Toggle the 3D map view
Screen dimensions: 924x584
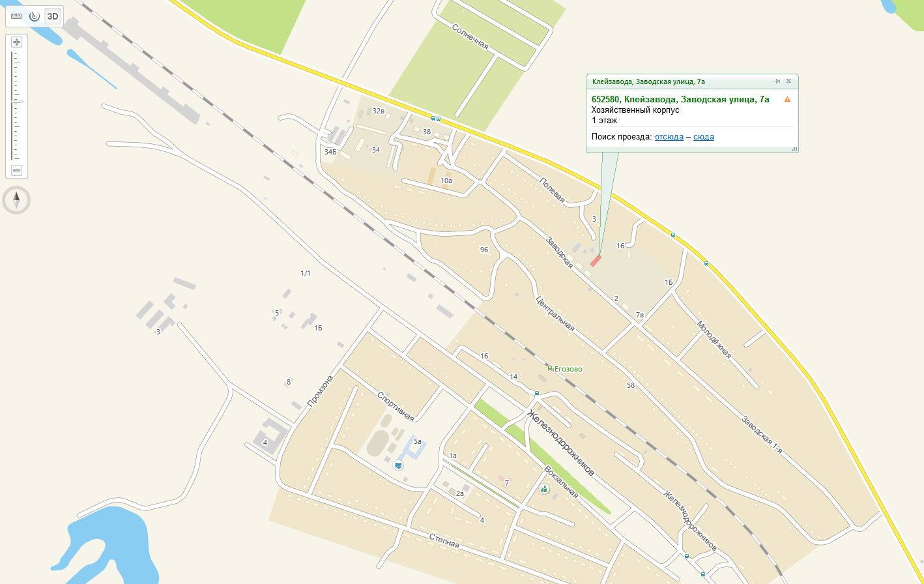(x=53, y=16)
